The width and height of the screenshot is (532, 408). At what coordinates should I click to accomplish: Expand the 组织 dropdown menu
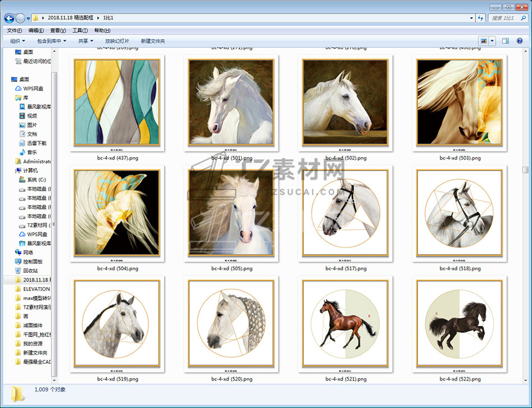[x=17, y=41]
